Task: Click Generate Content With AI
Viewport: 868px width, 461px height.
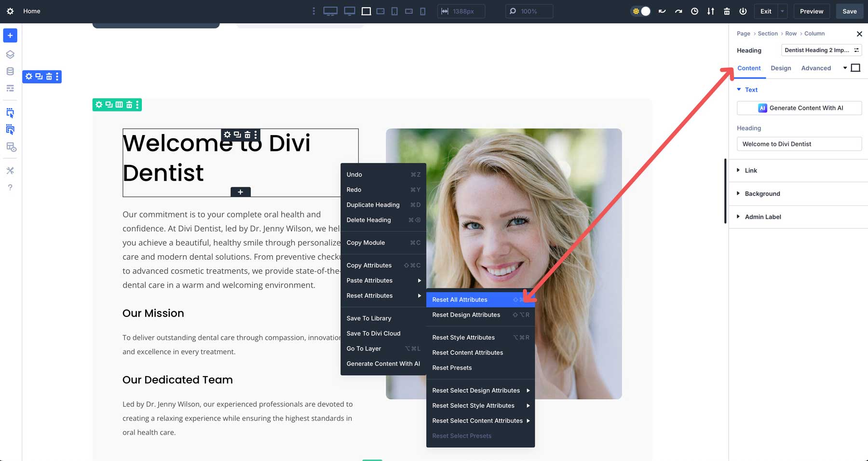Action: point(799,108)
